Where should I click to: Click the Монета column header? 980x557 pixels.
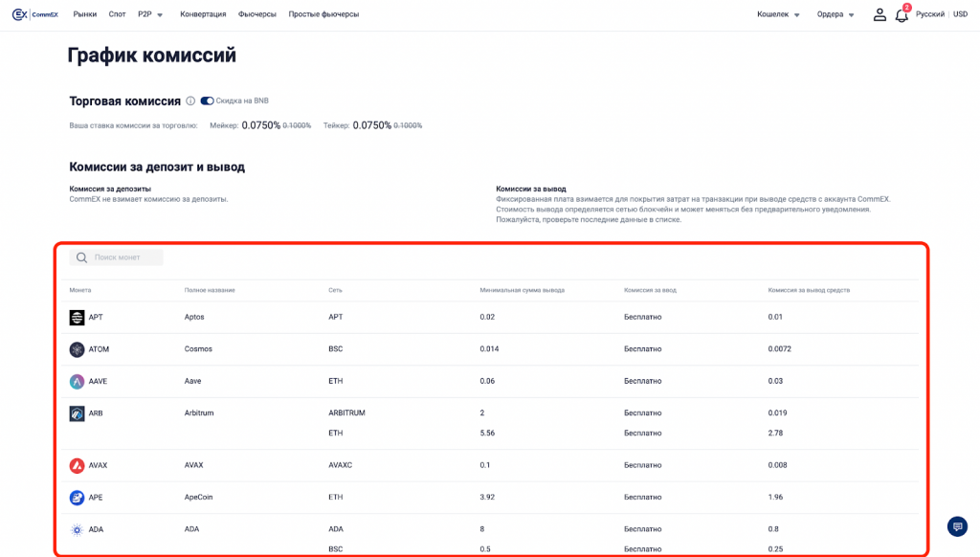click(x=80, y=290)
